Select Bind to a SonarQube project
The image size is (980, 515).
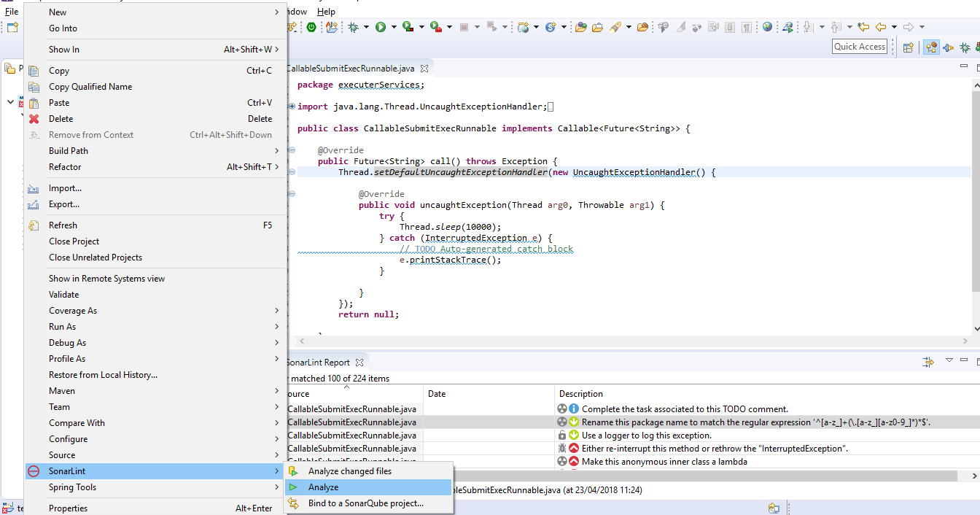pos(369,503)
